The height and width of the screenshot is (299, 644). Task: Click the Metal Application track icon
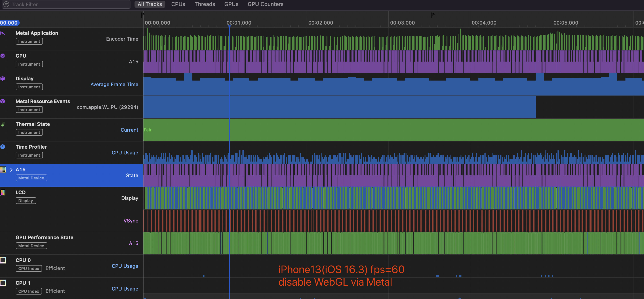[2, 33]
